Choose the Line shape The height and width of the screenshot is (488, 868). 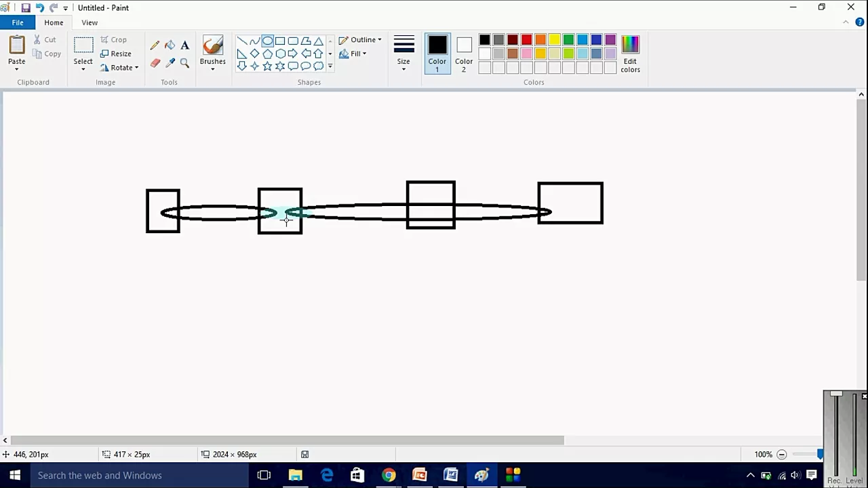[241, 41]
